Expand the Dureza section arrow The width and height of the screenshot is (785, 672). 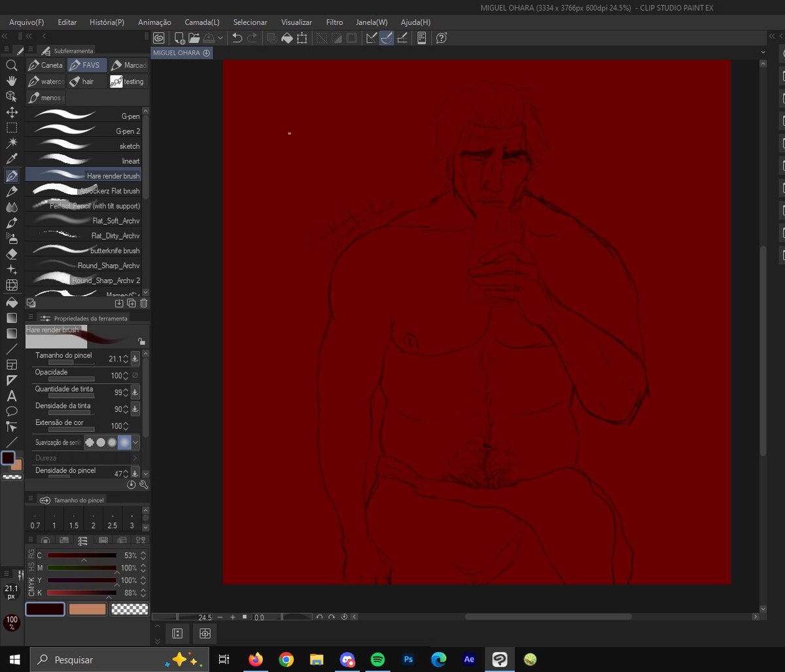point(135,458)
